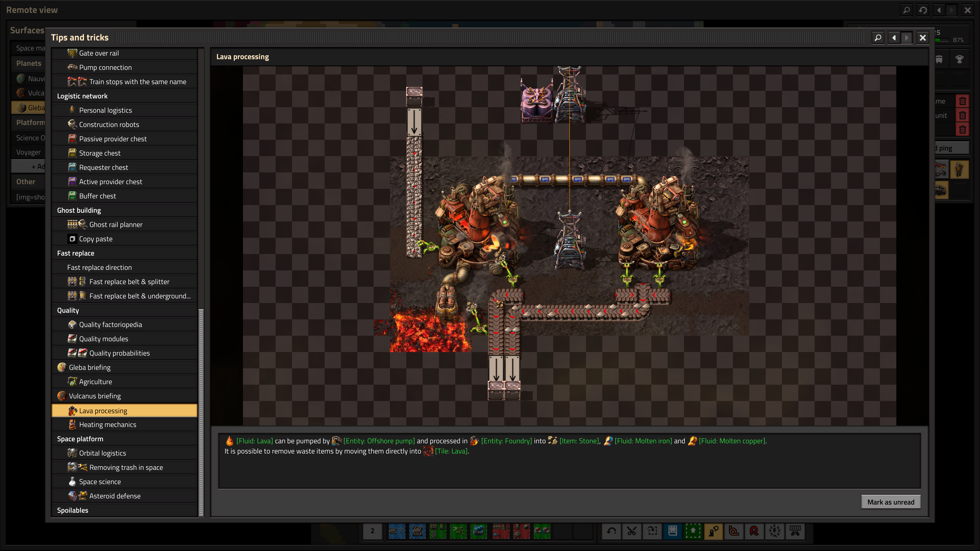Open the blue blueprint book shortcut

point(673,531)
